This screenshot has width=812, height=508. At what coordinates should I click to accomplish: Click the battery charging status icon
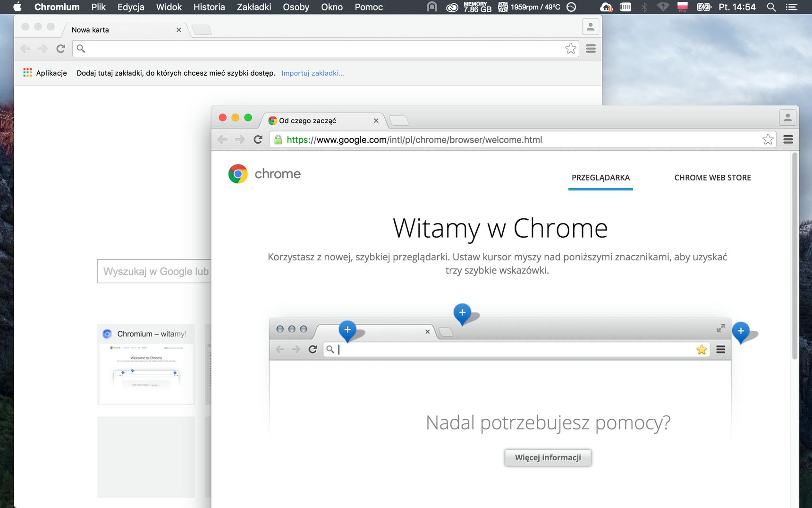704,7
